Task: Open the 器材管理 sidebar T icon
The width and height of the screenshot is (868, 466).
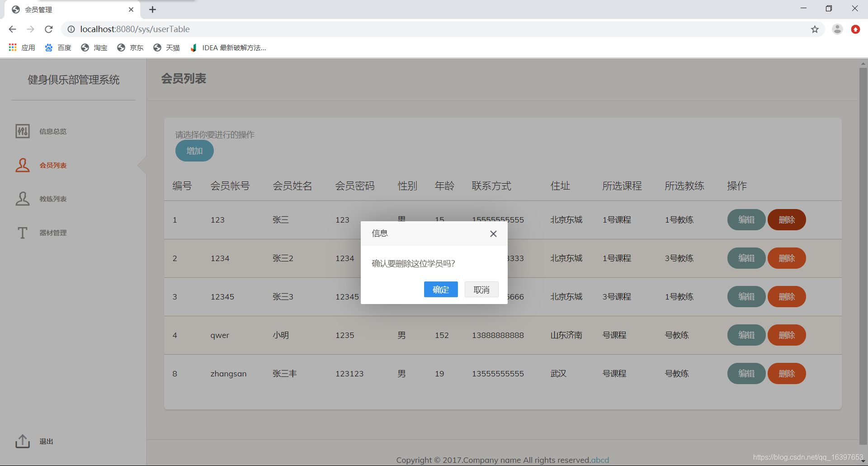Action: click(x=23, y=233)
